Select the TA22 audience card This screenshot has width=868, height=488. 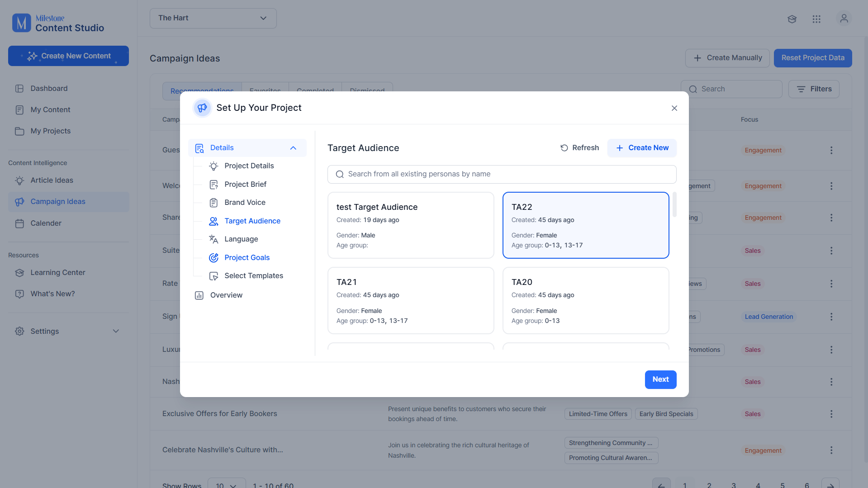586,225
